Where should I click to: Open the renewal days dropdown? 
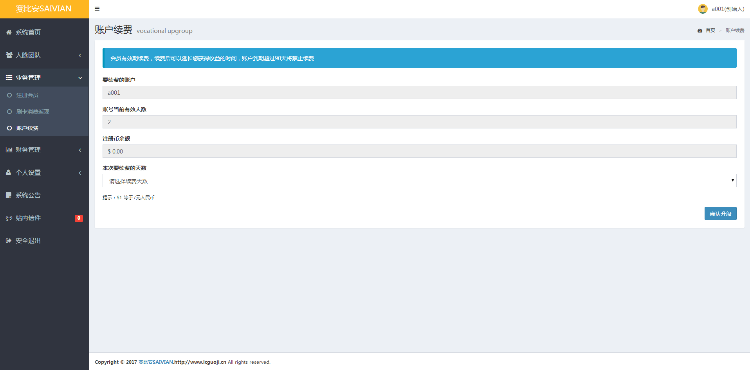point(419,181)
